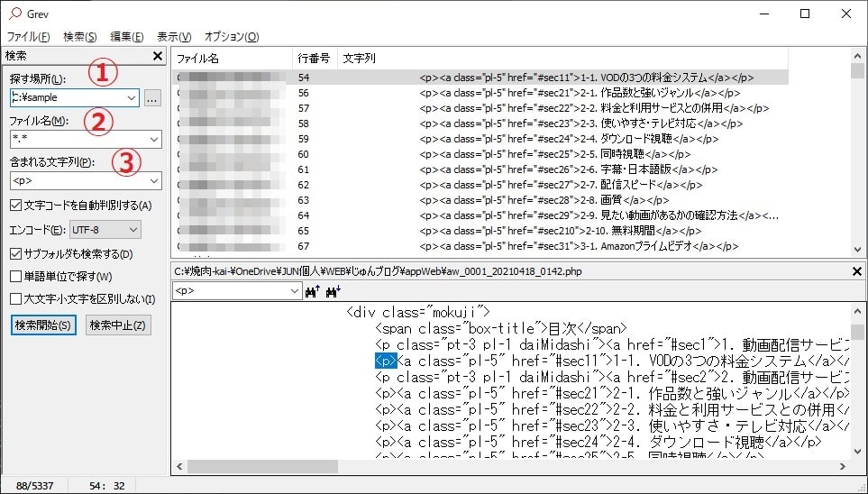This screenshot has height=494, width=868.
Task: Select result row line 65 無料期間
Action: pos(480,231)
